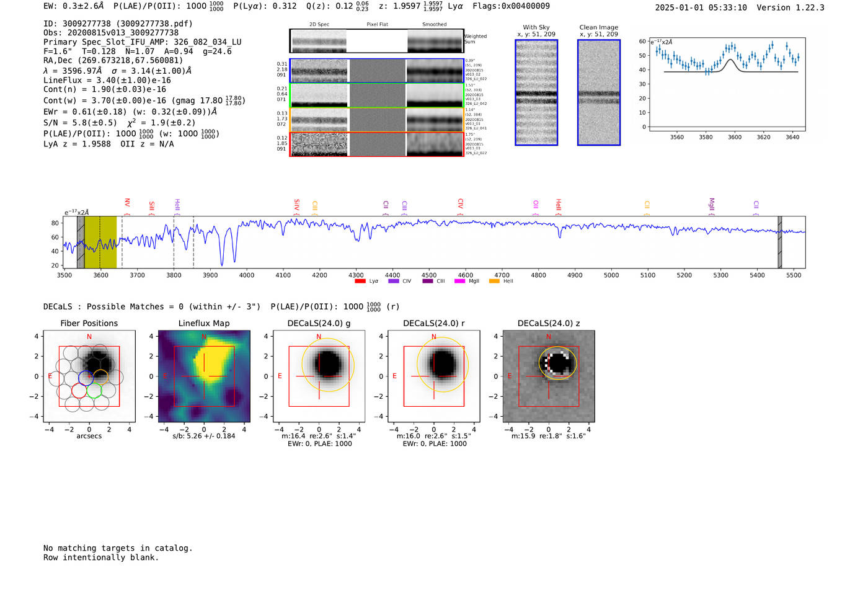
Task: Click the OII line marker label
Action: click(x=536, y=204)
